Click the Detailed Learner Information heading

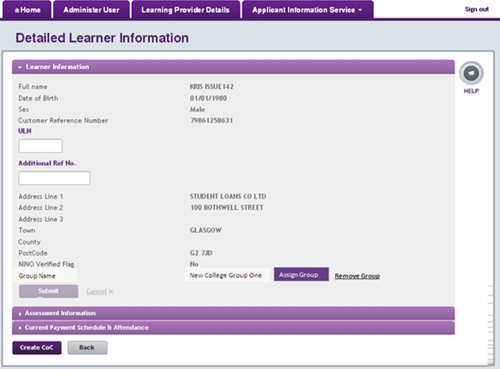coord(102,38)
